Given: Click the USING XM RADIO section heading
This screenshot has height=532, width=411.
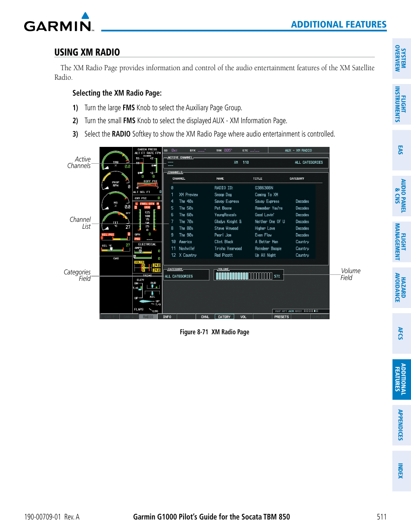Looking at the screenshot, I should pyautogui.click(x=87, y=52).
